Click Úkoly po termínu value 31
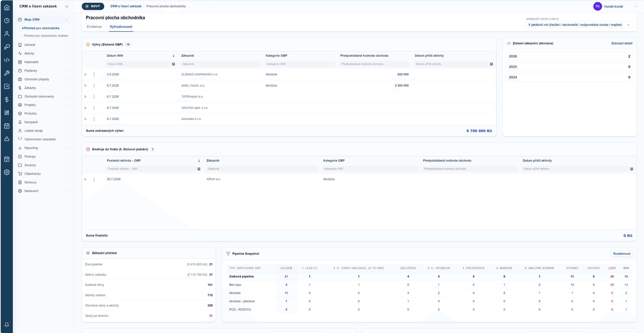644x333 pixels. tap(211, 316)
